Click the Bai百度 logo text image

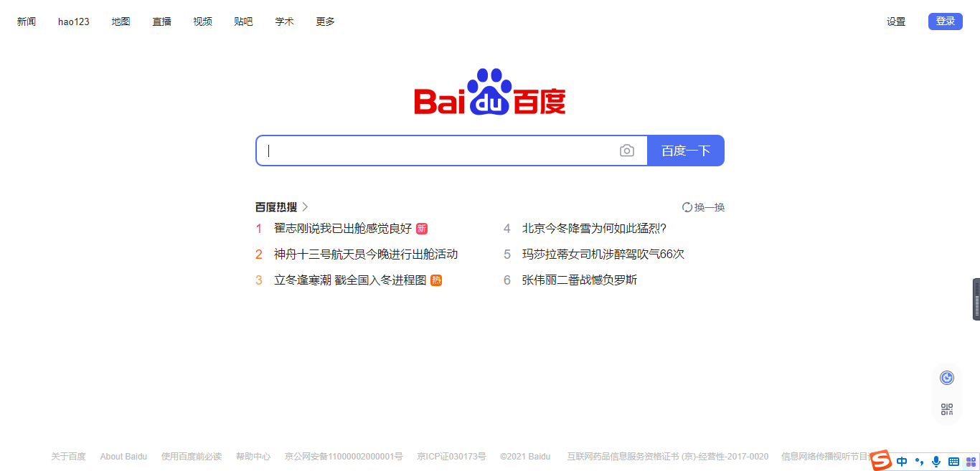point(490,93)
